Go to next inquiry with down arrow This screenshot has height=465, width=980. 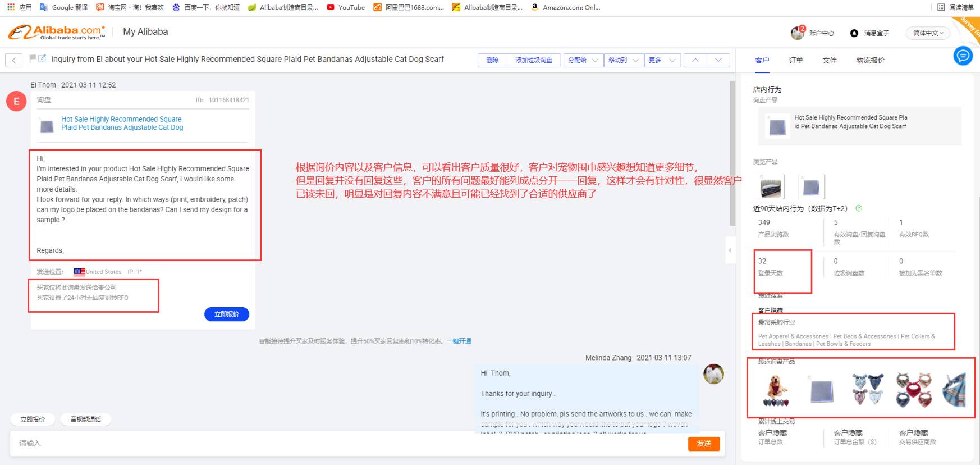[x=718, y=60]
